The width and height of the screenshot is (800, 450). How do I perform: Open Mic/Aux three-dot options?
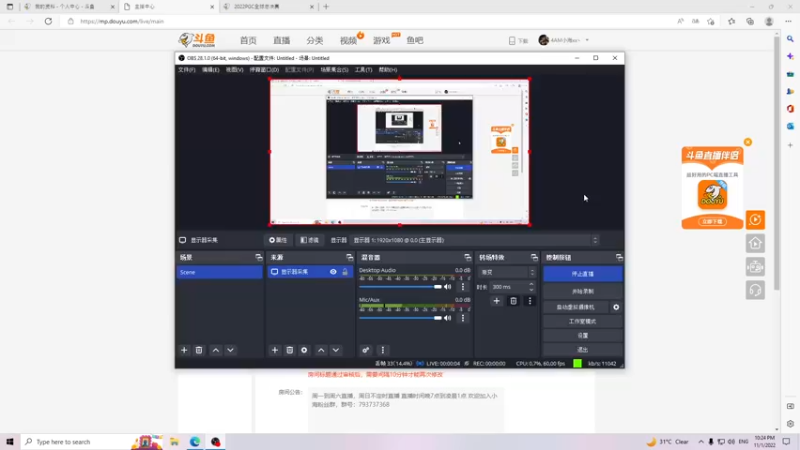tap(463, 318)
